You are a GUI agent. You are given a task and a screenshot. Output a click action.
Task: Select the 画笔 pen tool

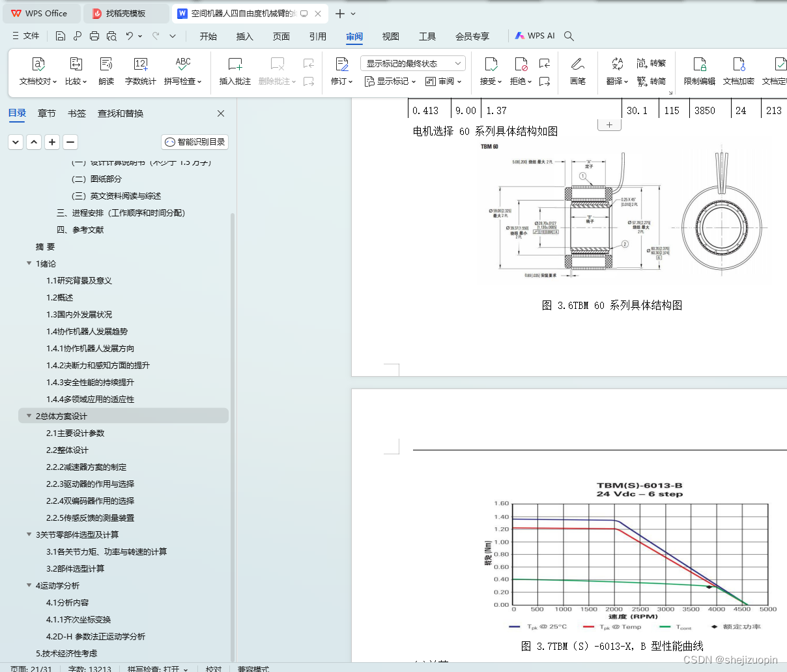click(578, 71)
